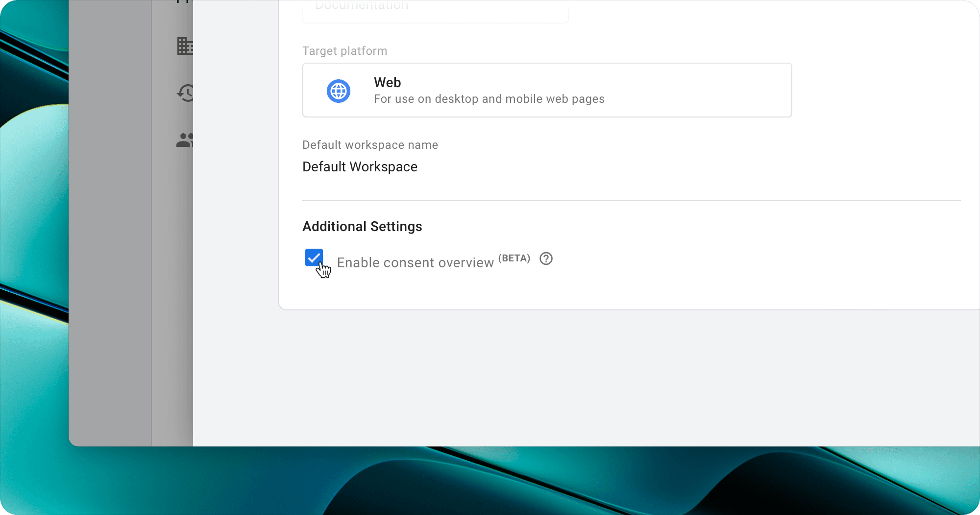Viewport: 980px width, 515px height.
Task: Click the "Enable consent overview" label text
Action: coord(415,263)
